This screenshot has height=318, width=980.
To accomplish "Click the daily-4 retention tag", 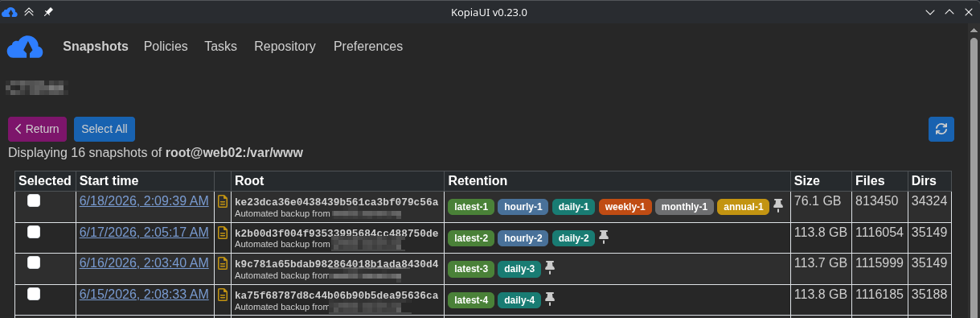I will (x=519, y=300).
